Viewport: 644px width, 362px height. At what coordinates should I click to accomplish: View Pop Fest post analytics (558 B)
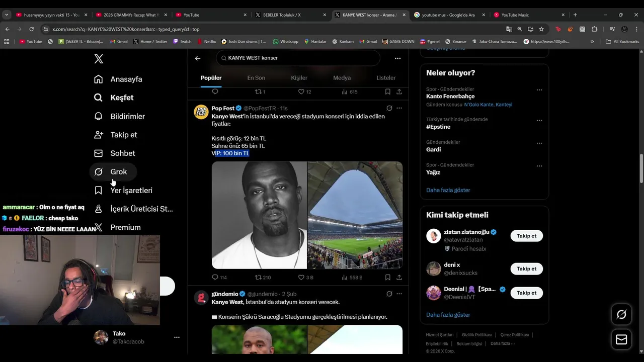pos(352,277)
